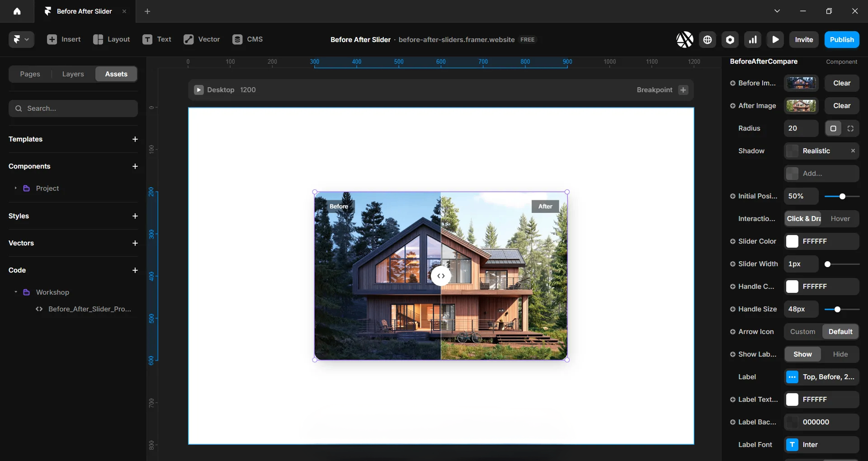
Task: Add a new breakpoint with plus icon
Action: click(x=683, y=90)
